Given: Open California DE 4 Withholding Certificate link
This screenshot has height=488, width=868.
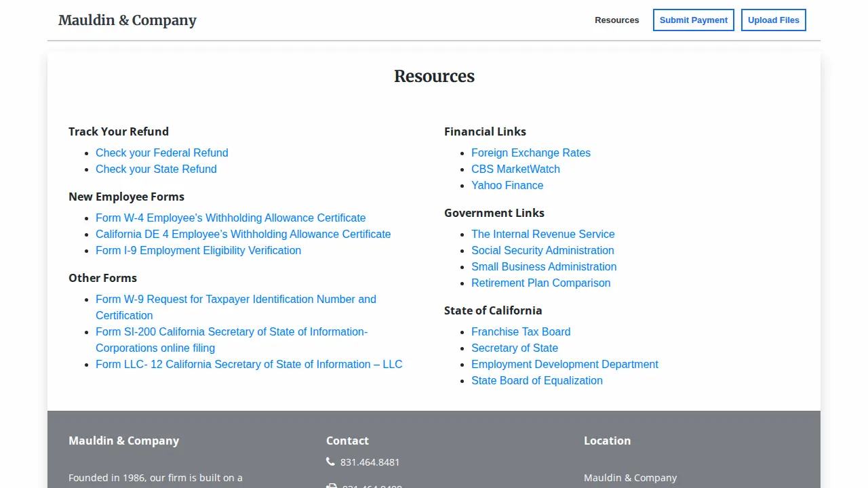Looking at the screenshot, I should point(243,234).
